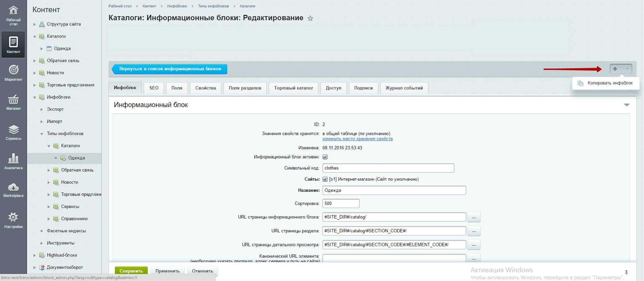Click into the Символьный код field
644x281 pixels.
tap(388, 168)
